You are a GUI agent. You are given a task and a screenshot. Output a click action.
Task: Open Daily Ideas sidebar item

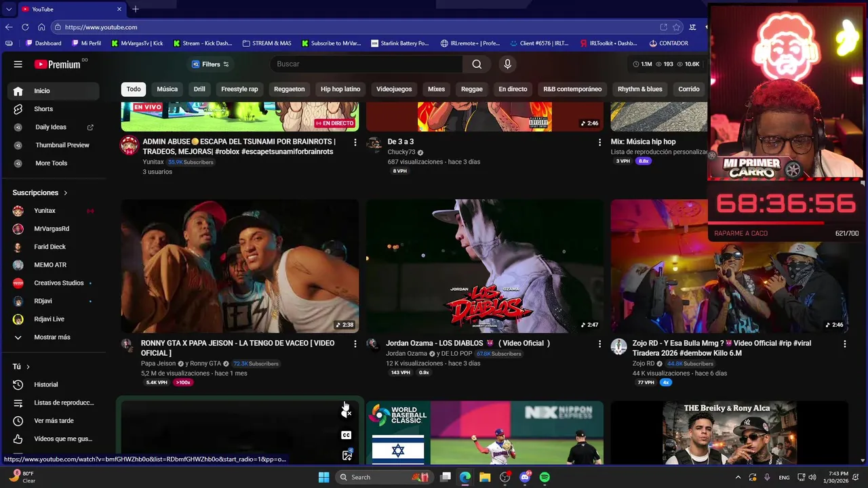54,127
